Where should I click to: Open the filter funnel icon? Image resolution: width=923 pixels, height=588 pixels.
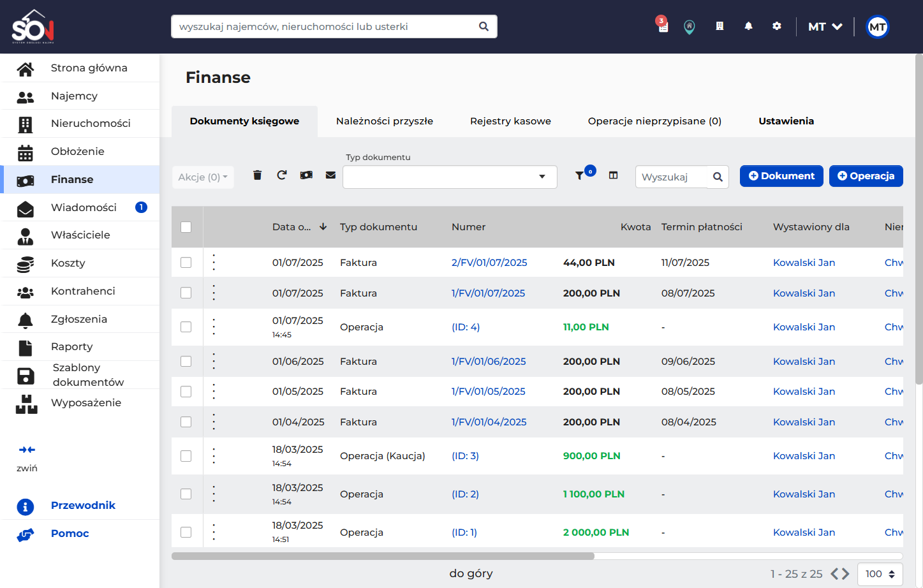point(579,175)
